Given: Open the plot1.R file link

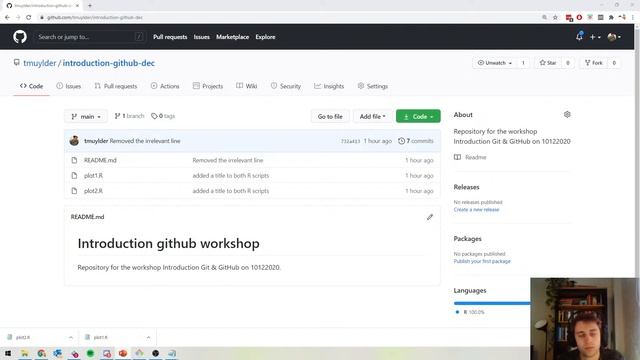Looking at the screenshot, I should coord(93,176).
